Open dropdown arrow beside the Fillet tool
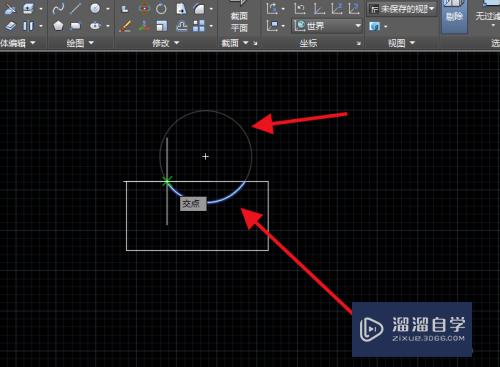500x367 pixels. (x=211, y=9)
